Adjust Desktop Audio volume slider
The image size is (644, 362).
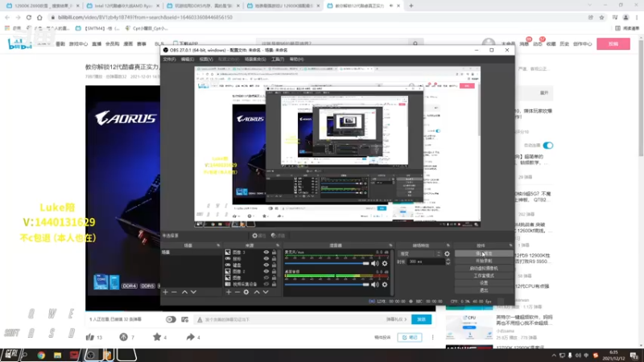327,285
